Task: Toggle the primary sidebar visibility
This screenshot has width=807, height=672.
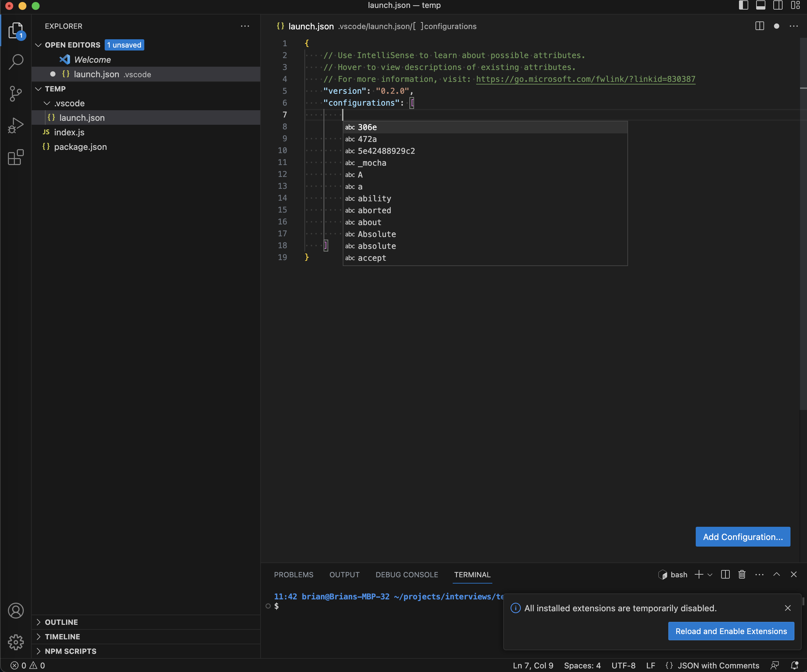Action: click(x=744, y=5)
